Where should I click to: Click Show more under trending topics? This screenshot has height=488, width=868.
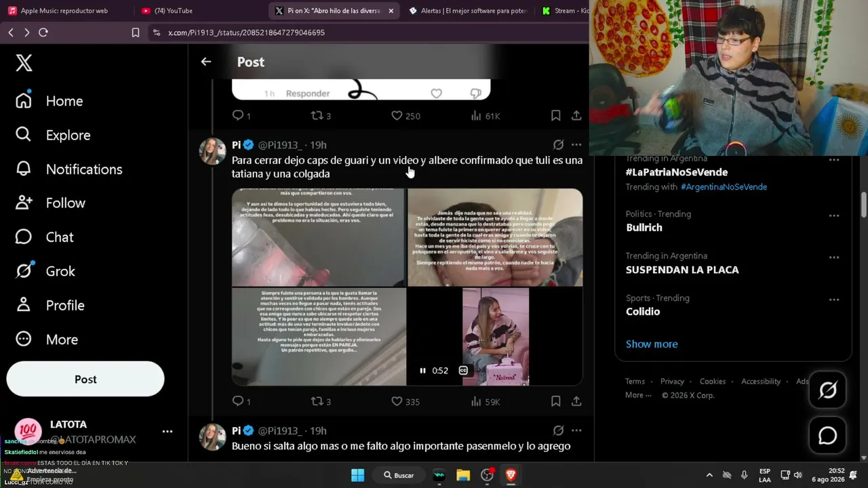652,344
